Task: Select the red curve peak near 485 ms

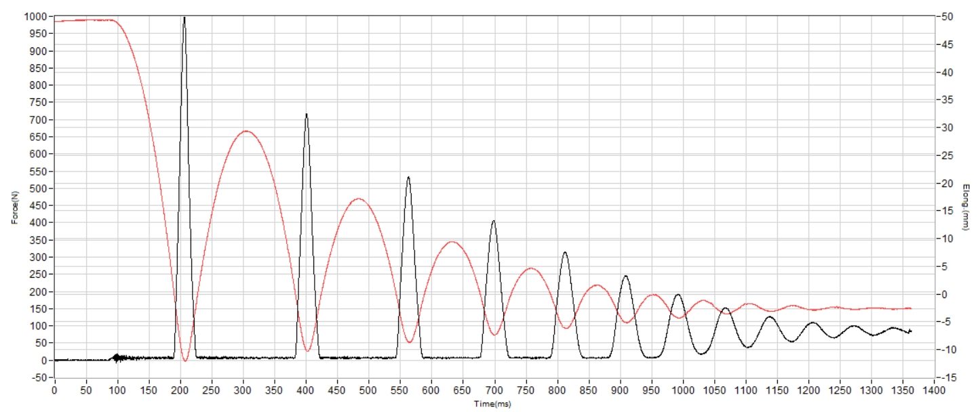Action: pyautogui.click(x=359, y=199)
